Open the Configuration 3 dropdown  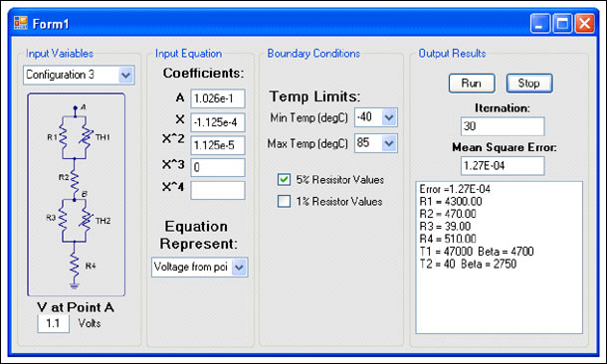[125, 75]
